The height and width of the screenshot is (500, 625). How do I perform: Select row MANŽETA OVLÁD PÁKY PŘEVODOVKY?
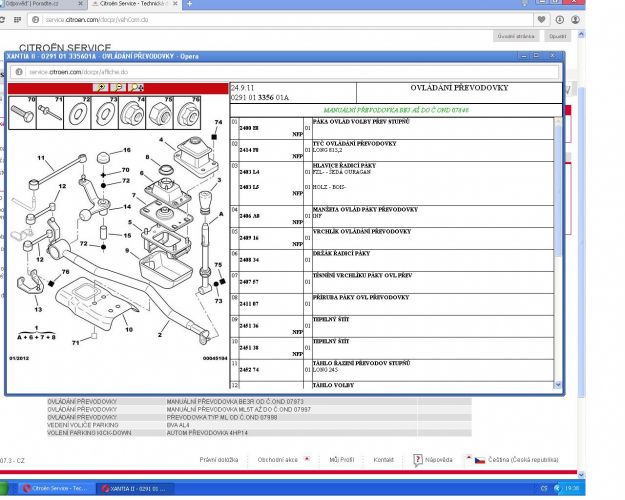pos(392,217)
